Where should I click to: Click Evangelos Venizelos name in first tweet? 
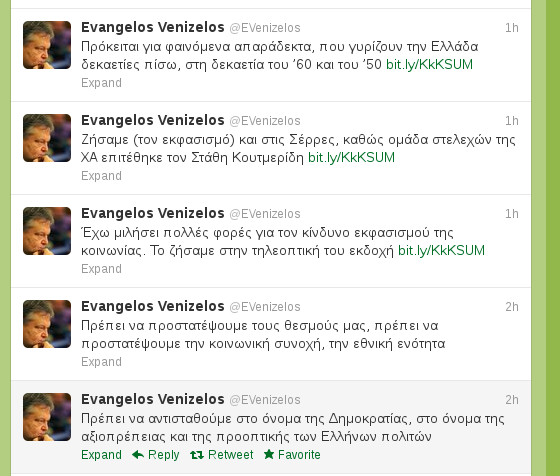tap(153, 27)
